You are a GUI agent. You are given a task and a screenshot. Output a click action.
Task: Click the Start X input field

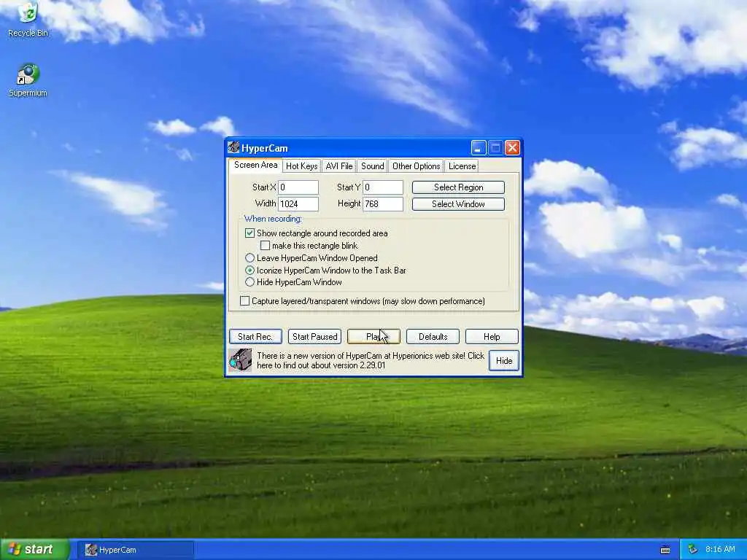coord(298,187)
